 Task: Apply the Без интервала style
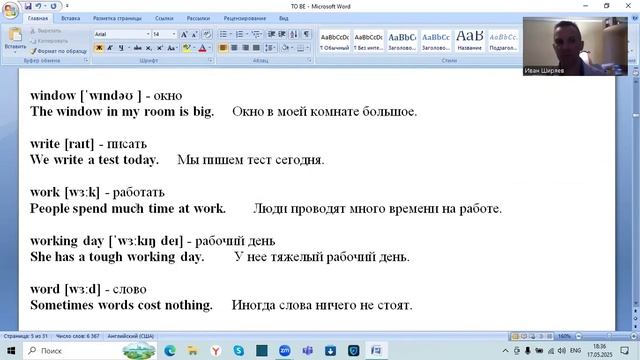[368, 41]
